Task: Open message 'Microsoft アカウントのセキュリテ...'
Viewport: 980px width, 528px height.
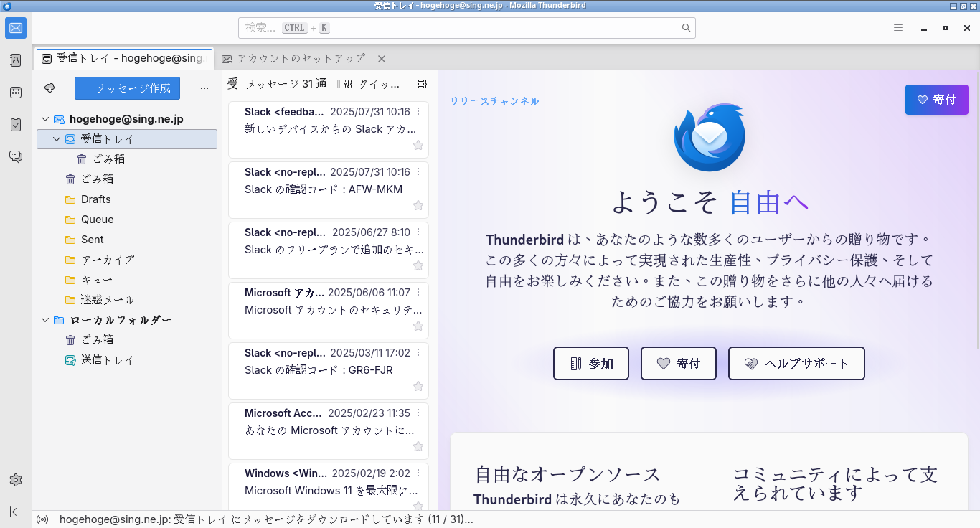Action: [x=329, y=311]
